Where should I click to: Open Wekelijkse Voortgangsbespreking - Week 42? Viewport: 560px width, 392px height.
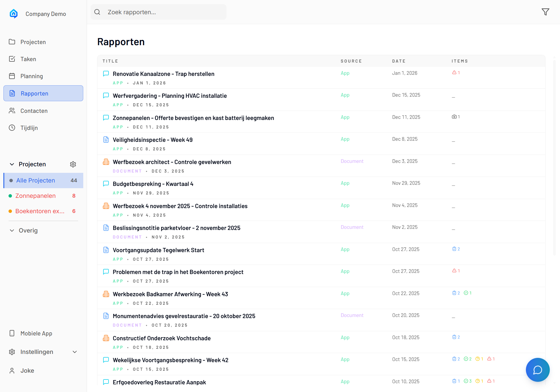[170, 360]
